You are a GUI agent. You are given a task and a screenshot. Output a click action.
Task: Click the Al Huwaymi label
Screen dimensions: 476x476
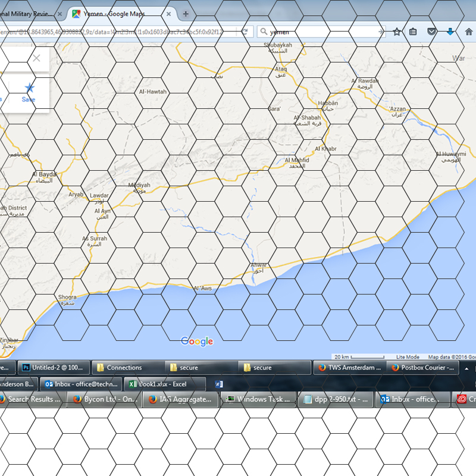[x=451, y=156]
